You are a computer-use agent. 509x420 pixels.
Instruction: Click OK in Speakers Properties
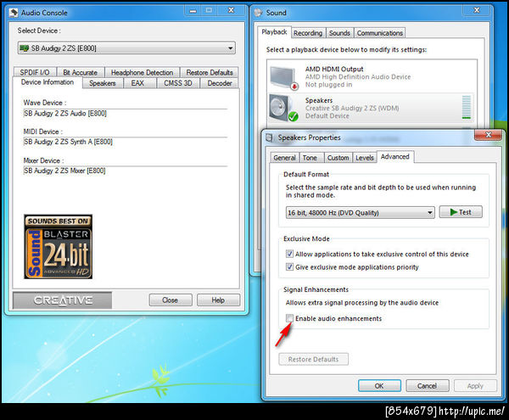pos(379,386)
